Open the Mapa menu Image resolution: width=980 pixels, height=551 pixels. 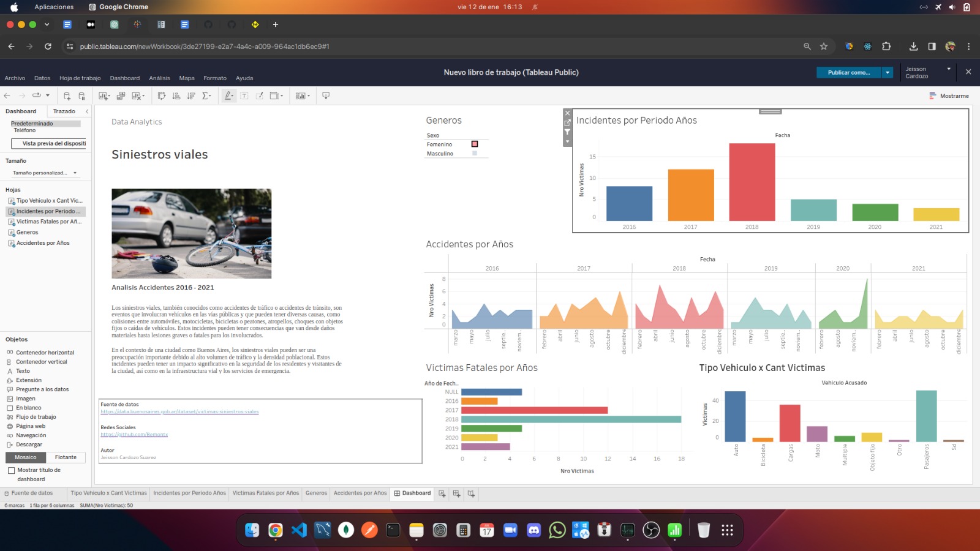187,78
